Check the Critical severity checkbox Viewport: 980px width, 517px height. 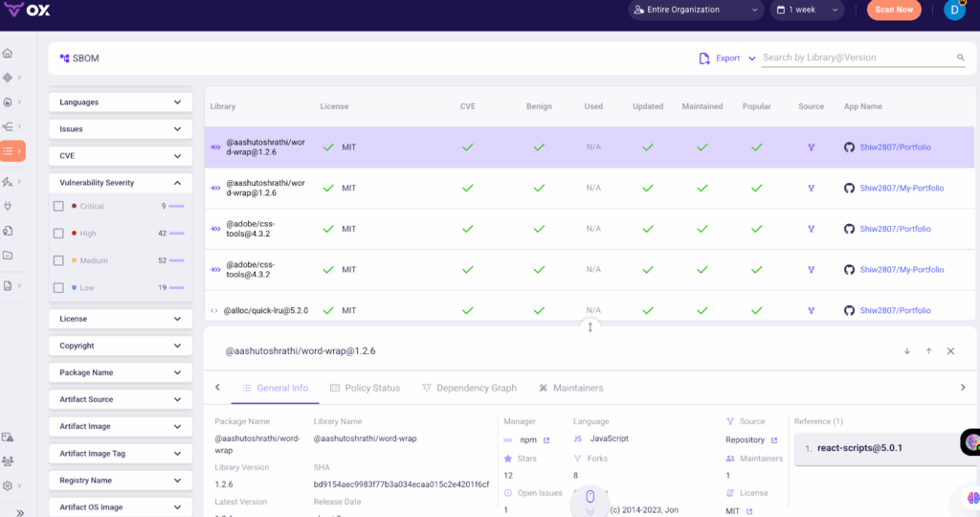[x=58, y=206]
